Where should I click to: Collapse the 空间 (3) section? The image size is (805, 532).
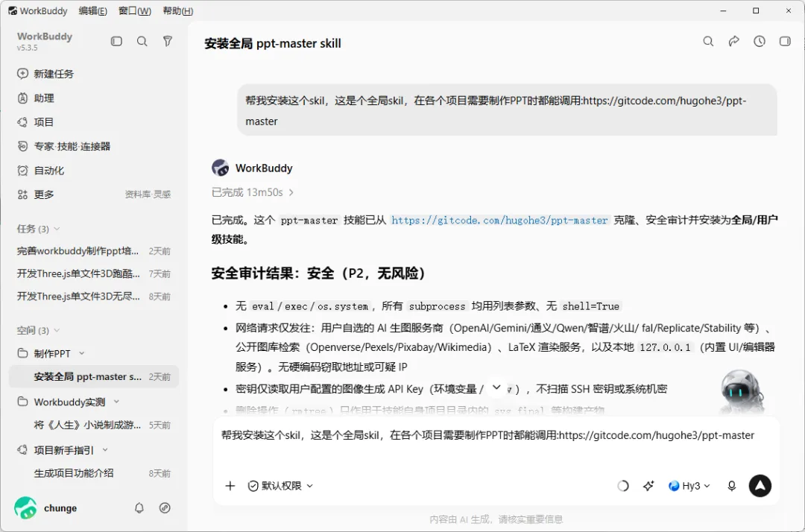pos(57,330)
